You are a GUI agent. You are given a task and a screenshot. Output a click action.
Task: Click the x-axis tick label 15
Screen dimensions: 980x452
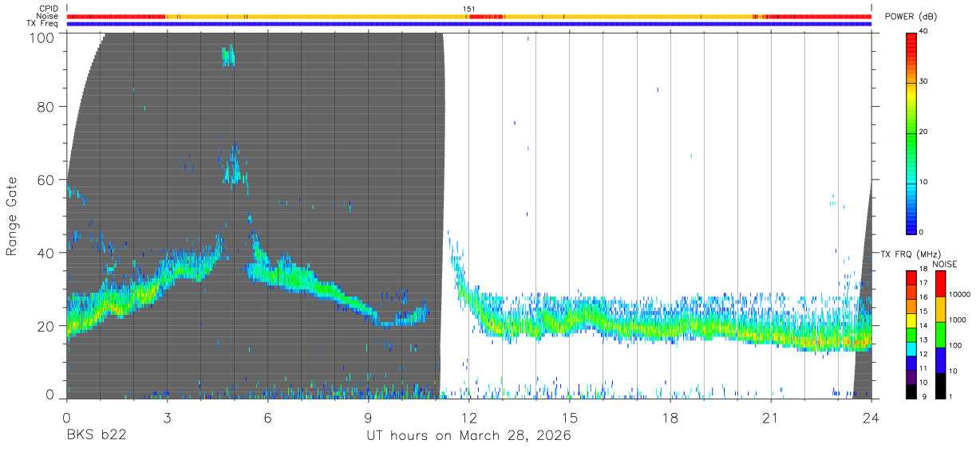570,418
